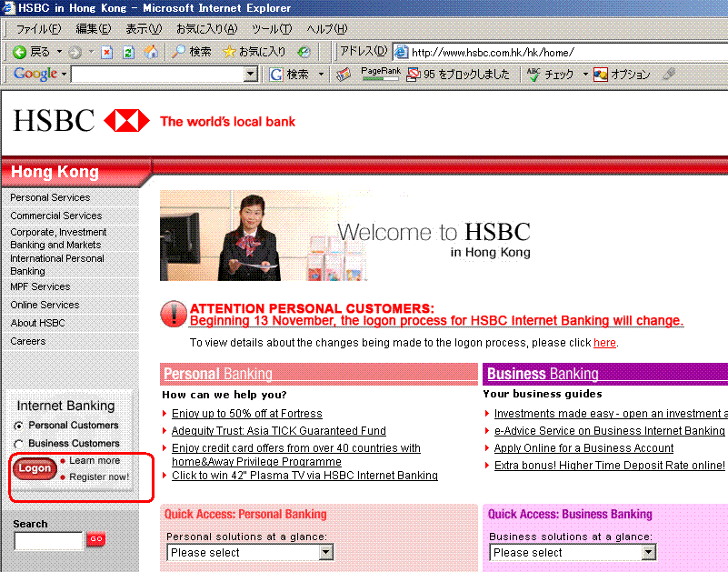Screen dimensions: 728x572
Task: Click the red Logon button
Action: point(35,468)
